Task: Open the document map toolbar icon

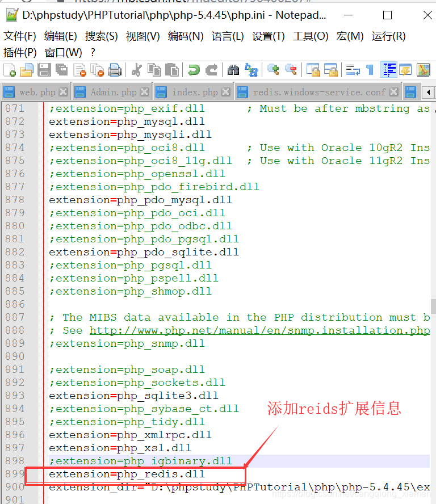Action: pyautogui.click(x=423, y=70)
